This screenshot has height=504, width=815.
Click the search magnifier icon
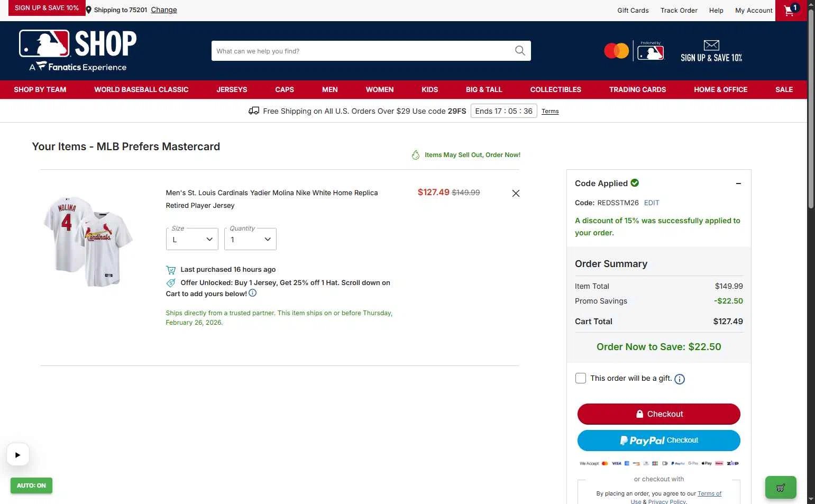520,51
